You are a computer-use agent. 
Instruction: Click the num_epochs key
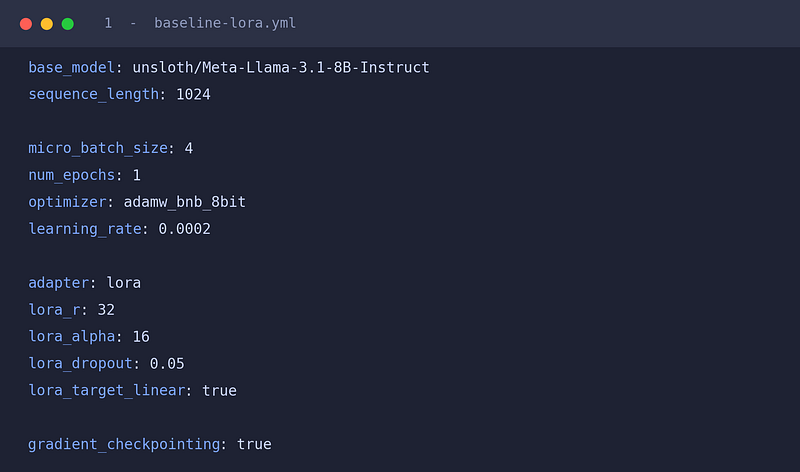[71, 176]
